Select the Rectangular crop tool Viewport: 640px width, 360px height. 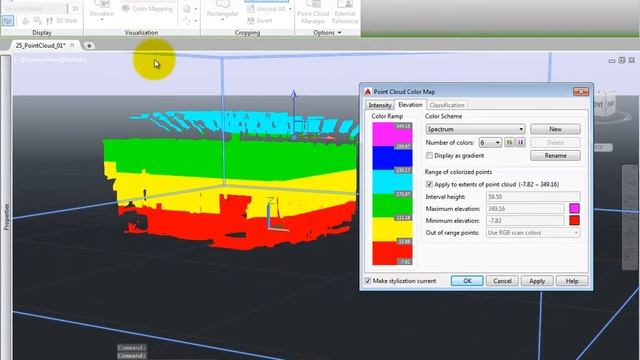pos(222,9)
